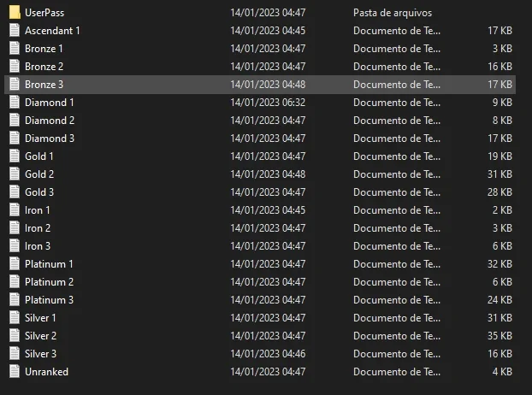
Task: Click the 28 KB size of Gold 3
Action: tap(499, 192)
